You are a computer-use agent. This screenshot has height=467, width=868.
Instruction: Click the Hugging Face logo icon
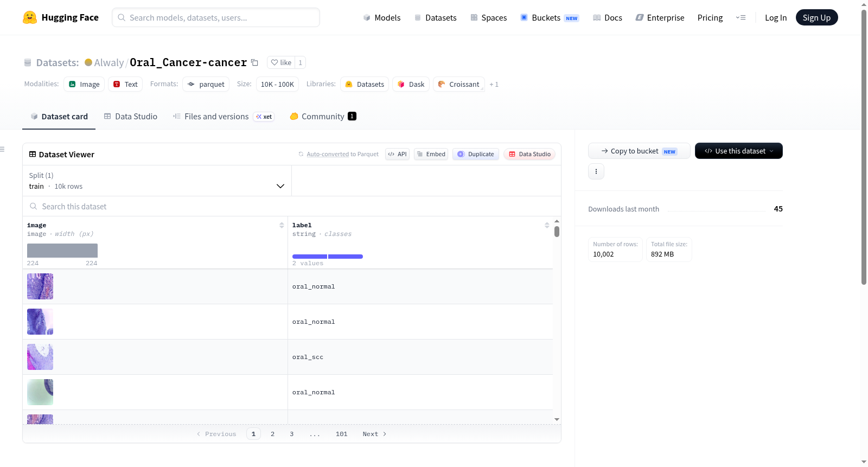tap(30, 17)
